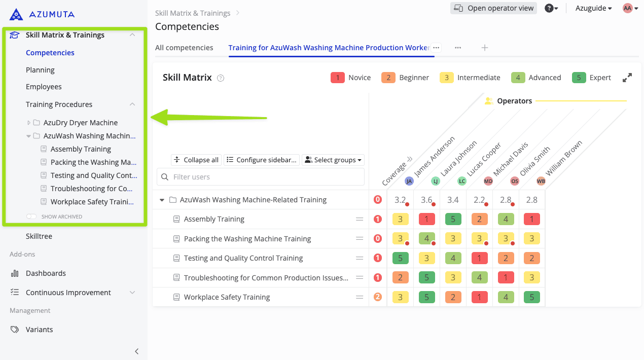Click the Filter users search field
This screenshot has width=644, height=360.
point(261,177)
